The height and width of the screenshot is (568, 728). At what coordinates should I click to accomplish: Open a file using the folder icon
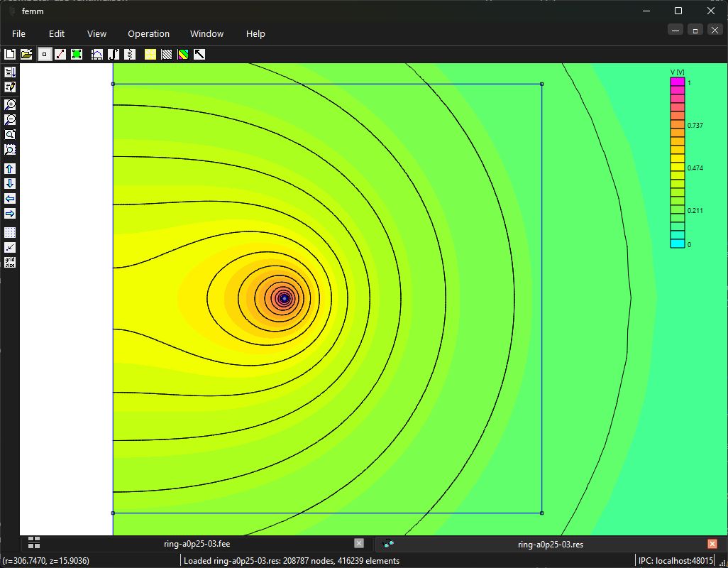pos(26,55)
